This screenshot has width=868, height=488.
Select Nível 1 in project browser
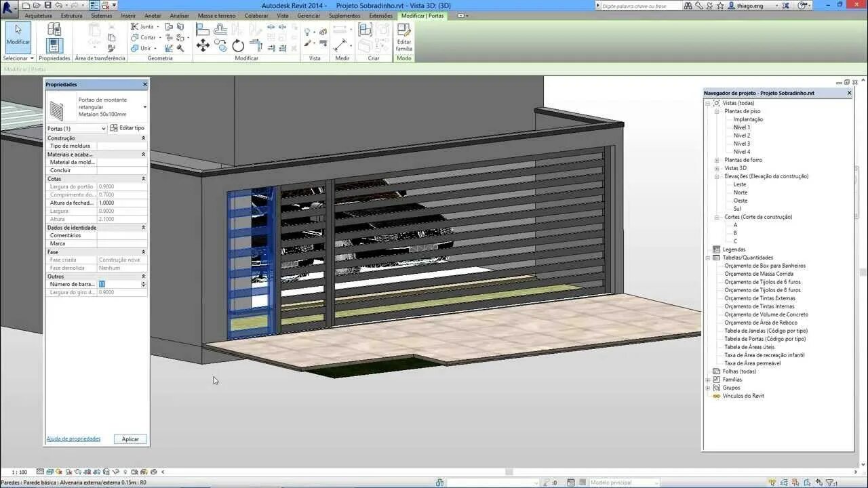pyautogui.click(x=741, y=127)
